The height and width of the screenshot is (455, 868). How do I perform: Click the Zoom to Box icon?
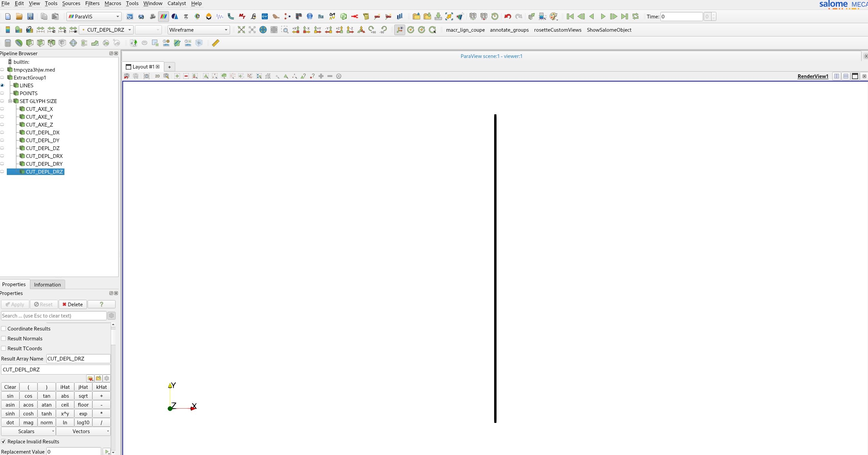285,30
